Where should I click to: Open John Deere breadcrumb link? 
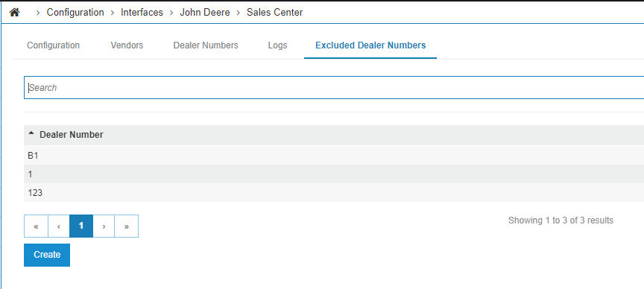click(204, 13)
